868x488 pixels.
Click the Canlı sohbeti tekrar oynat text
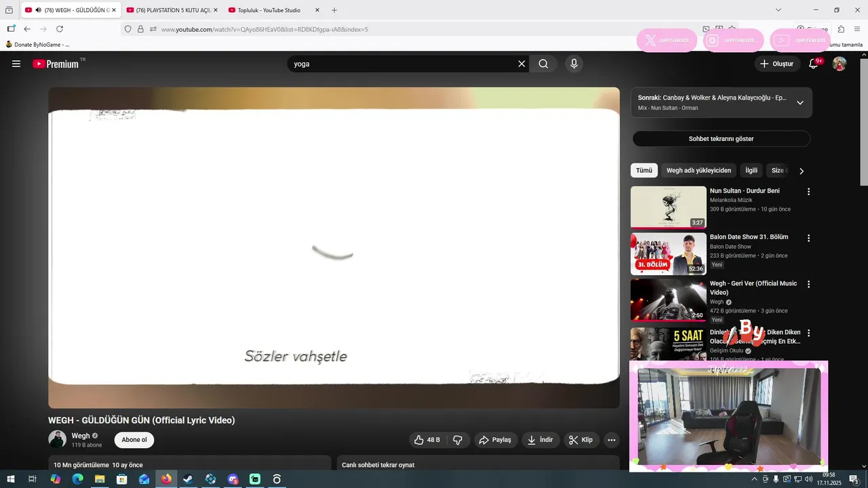(378, 465)
